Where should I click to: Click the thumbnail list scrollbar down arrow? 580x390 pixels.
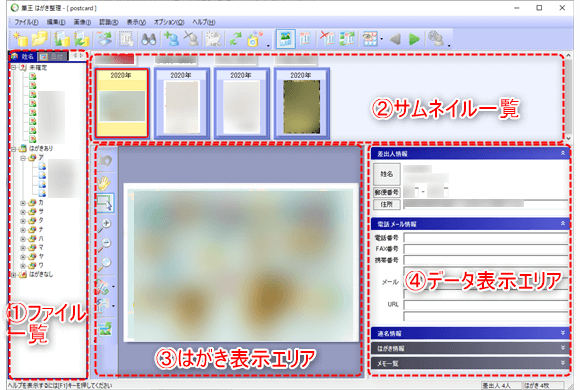[569, 138]
